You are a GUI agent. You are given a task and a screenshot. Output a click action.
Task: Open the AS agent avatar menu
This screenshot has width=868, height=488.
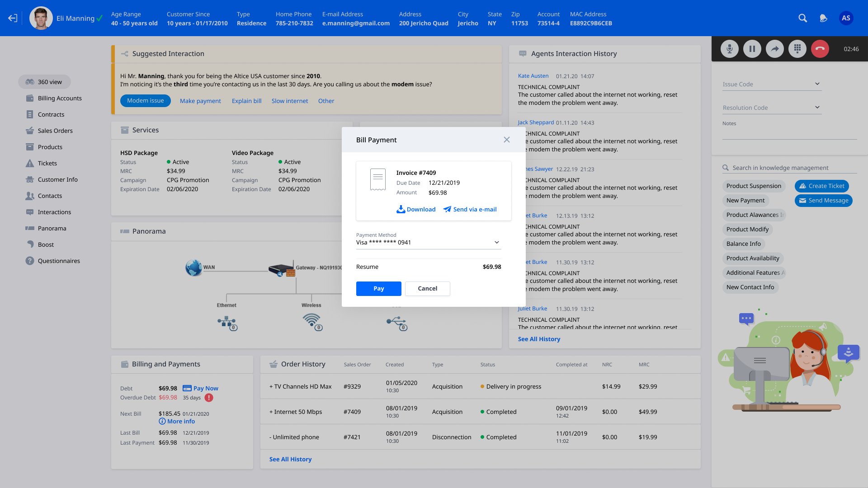[x=846, y=18]
